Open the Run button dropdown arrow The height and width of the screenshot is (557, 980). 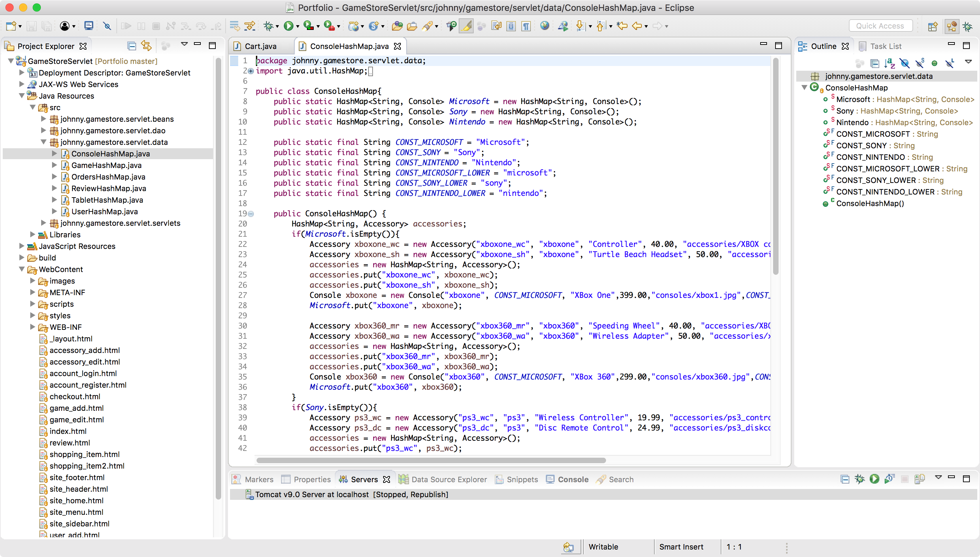click(297, 27)
